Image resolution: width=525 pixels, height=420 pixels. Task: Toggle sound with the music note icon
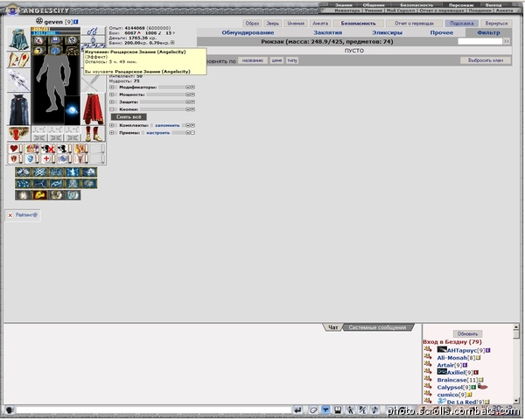pos(375,410)
